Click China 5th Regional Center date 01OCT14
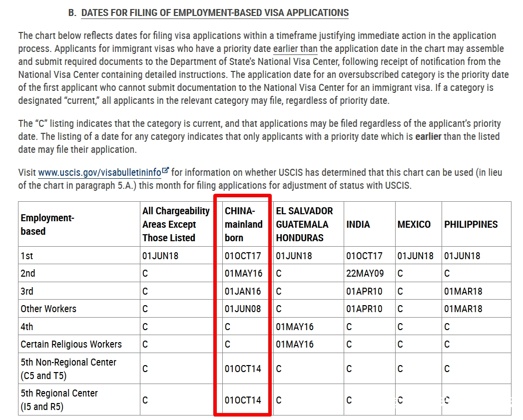This screenshot has height=420, width=523. [243, 400]
